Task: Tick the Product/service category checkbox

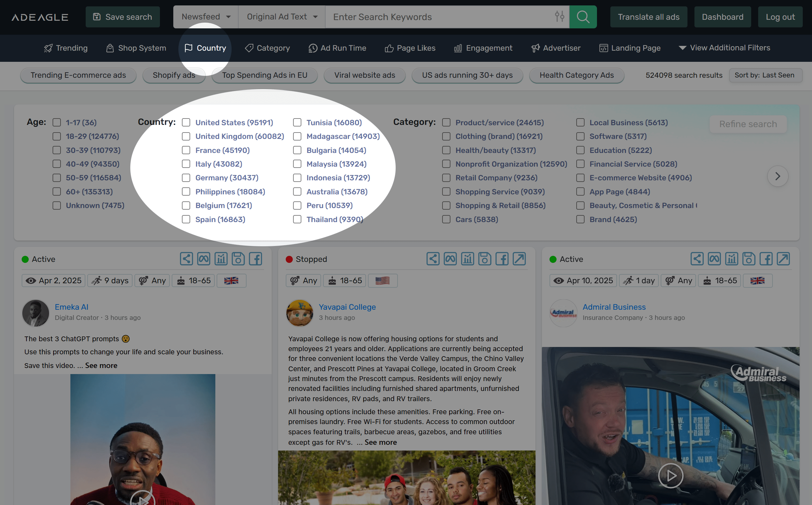Action: [446, 123]
